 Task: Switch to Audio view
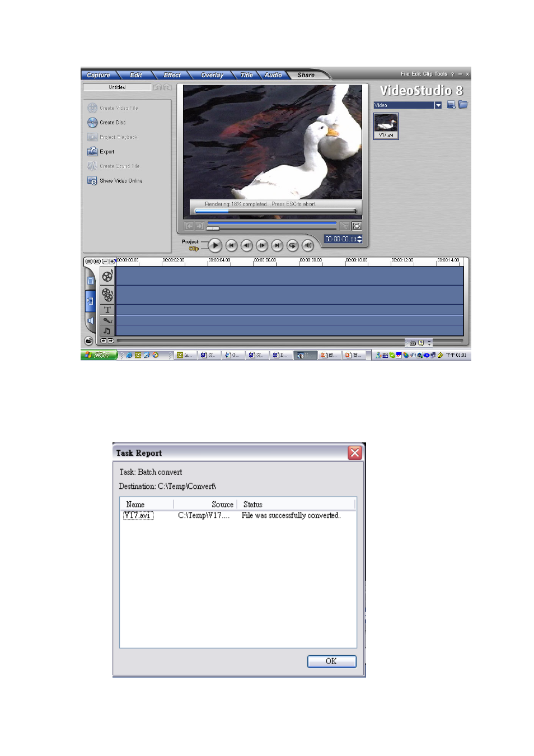coord(91,321)
